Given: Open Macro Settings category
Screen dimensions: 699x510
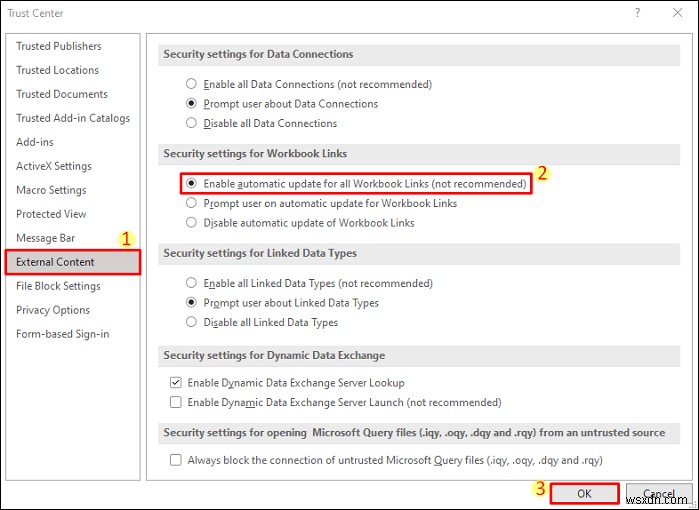Looking at the screenshot, I should (51, 190).
